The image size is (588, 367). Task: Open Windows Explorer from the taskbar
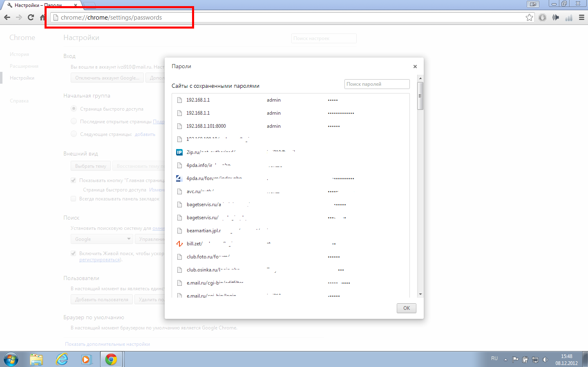(36, 359)
